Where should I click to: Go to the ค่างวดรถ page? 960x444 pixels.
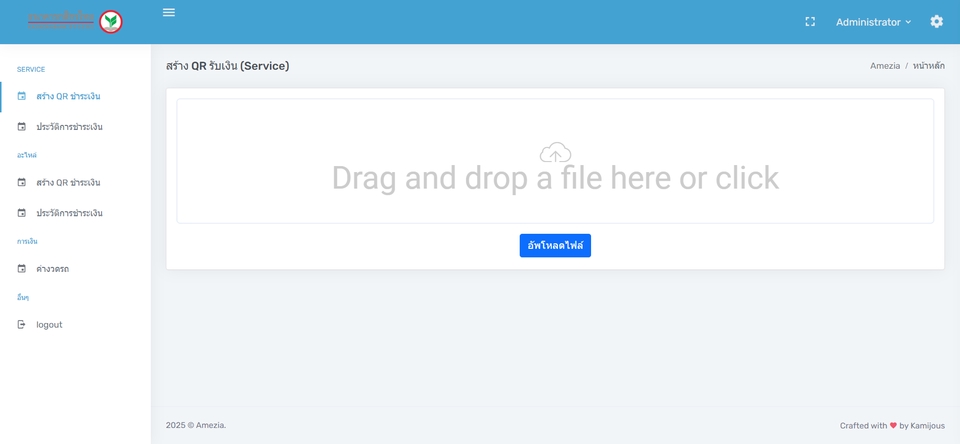pos(52,269)
